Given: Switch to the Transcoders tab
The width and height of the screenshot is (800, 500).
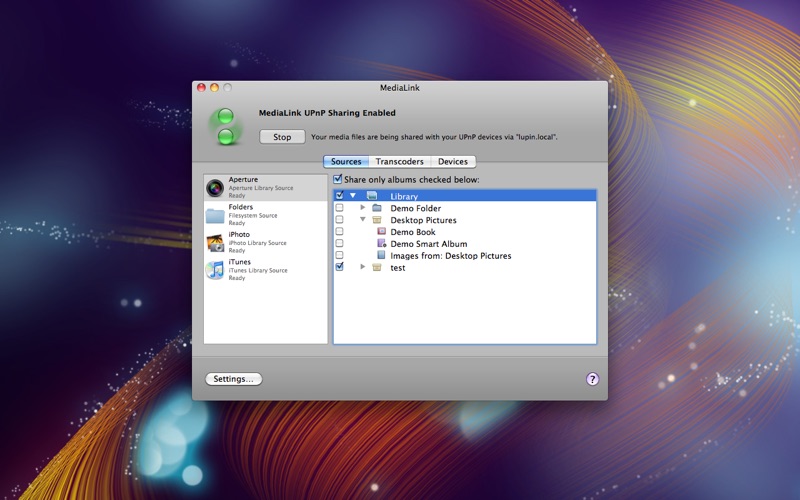Looking at the screenshot, I should point(399,161).
